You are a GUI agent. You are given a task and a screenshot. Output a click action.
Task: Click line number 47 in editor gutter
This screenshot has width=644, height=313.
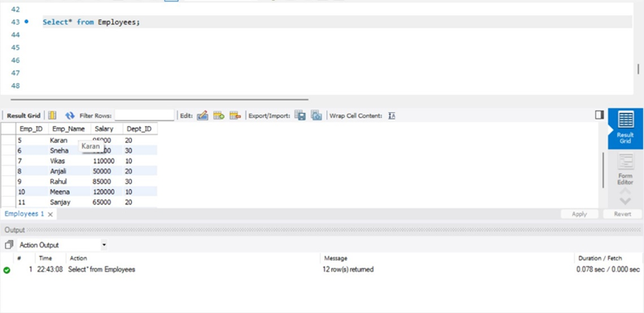(16, 73)
